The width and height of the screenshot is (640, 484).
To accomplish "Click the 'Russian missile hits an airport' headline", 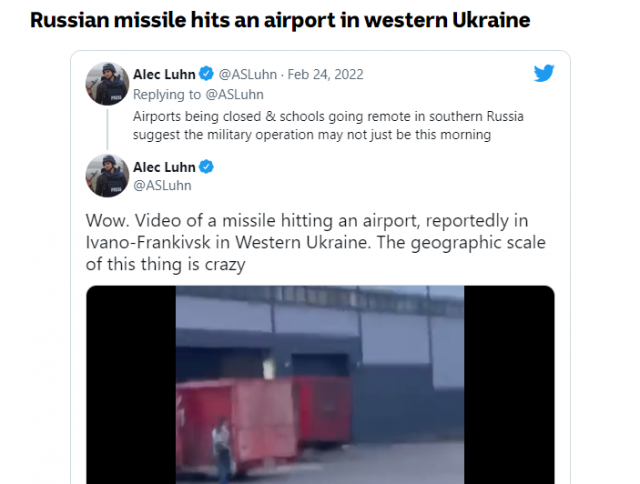I will click(280, 20).
